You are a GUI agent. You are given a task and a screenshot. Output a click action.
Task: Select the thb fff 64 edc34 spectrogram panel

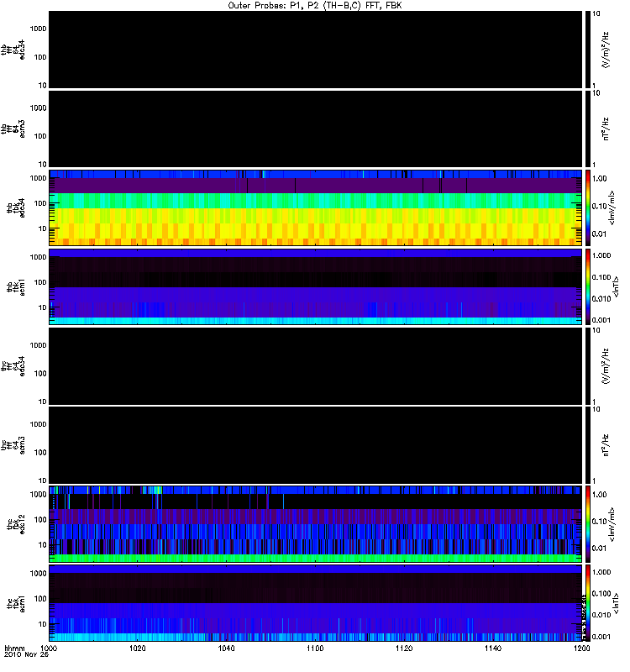[316, 50]
